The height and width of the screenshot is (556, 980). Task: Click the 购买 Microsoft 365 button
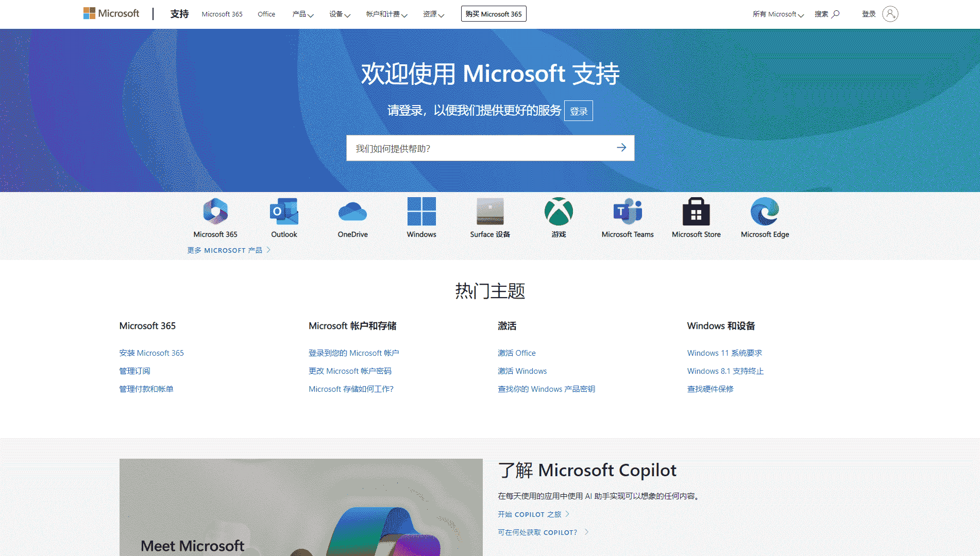click(x=494, y=14)
